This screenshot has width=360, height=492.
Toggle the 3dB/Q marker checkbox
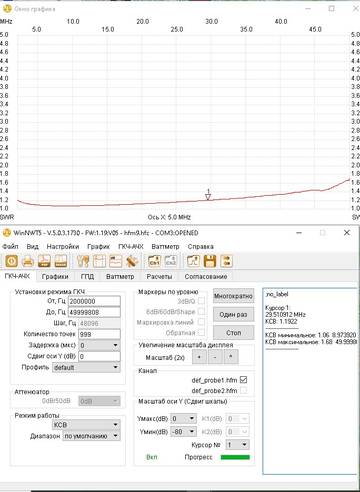201,301
